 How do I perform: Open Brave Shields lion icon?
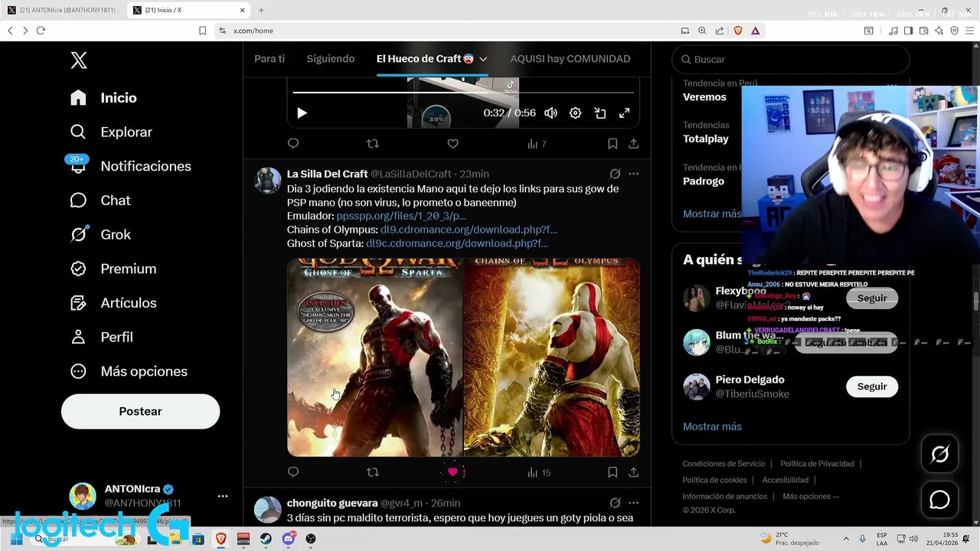[738, 31]
